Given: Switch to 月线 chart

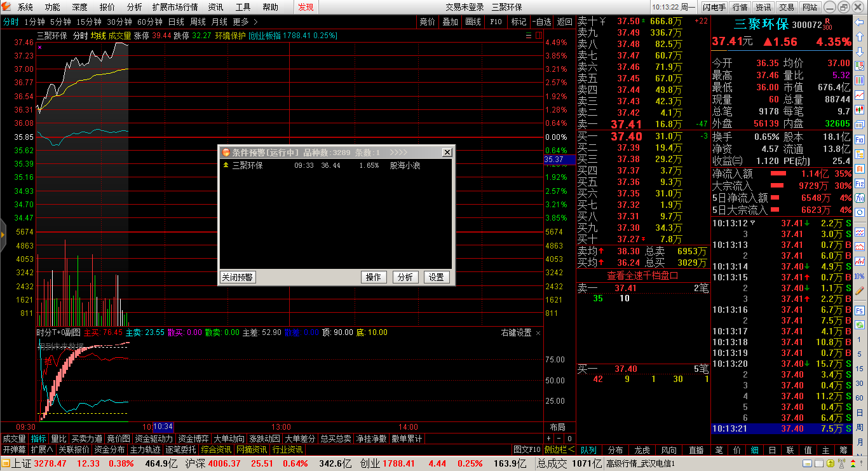Looking at the screenshot, I should coord(219,22).
